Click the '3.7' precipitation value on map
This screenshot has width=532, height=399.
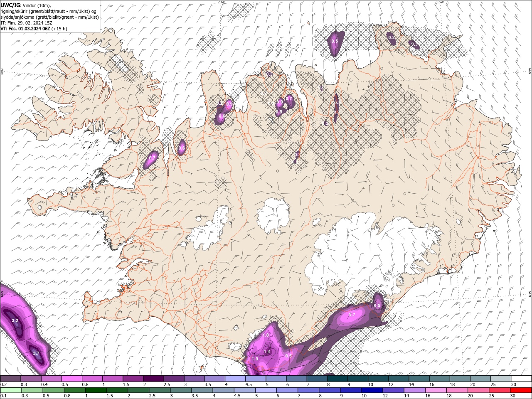tap(36, 353)
